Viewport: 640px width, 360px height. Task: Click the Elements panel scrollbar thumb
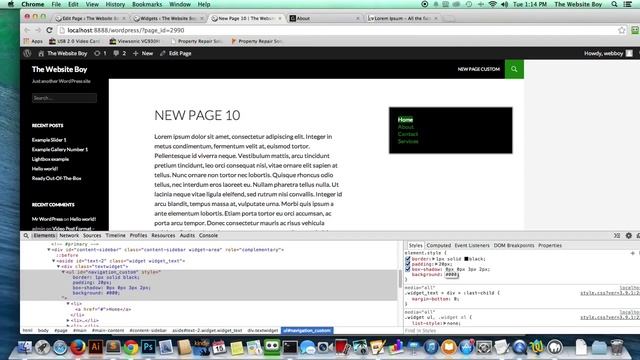coord(399,279)
